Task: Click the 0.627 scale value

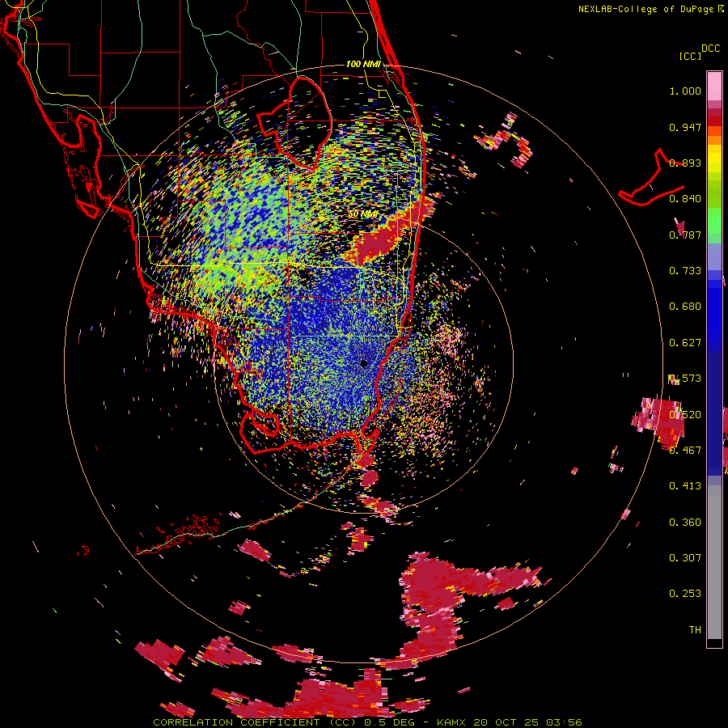Action: point(685,343)
